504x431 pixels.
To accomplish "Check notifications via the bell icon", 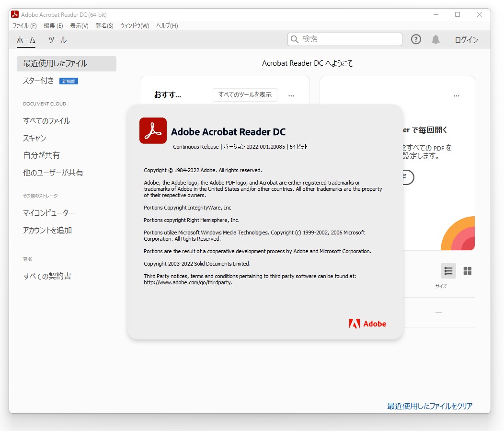I will [436, 39].
